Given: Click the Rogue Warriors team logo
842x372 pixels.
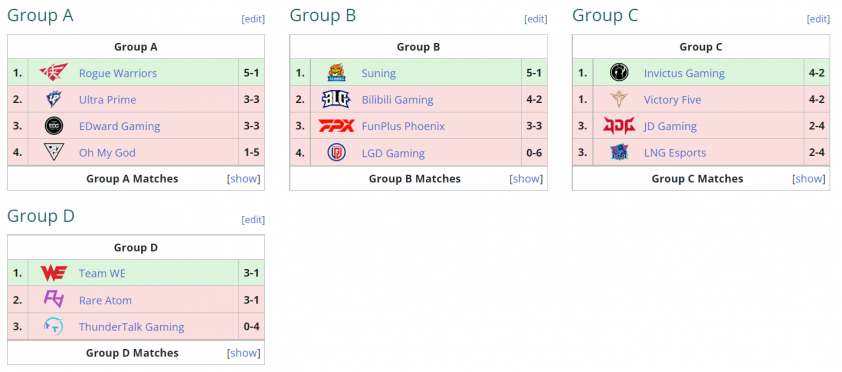Looking at the screenshot, I should point(54,72).
